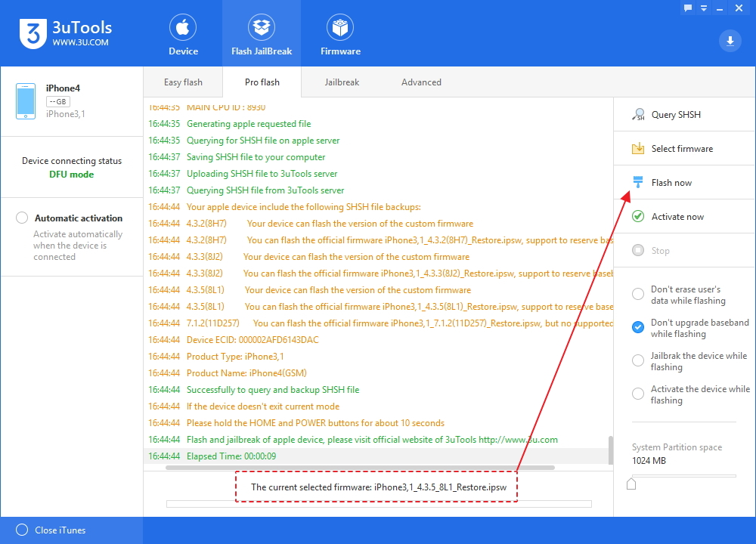The height and width of the screenshot is (544, 756).
Task: Click the Stop button label
Action: click(x=661, y=251)
